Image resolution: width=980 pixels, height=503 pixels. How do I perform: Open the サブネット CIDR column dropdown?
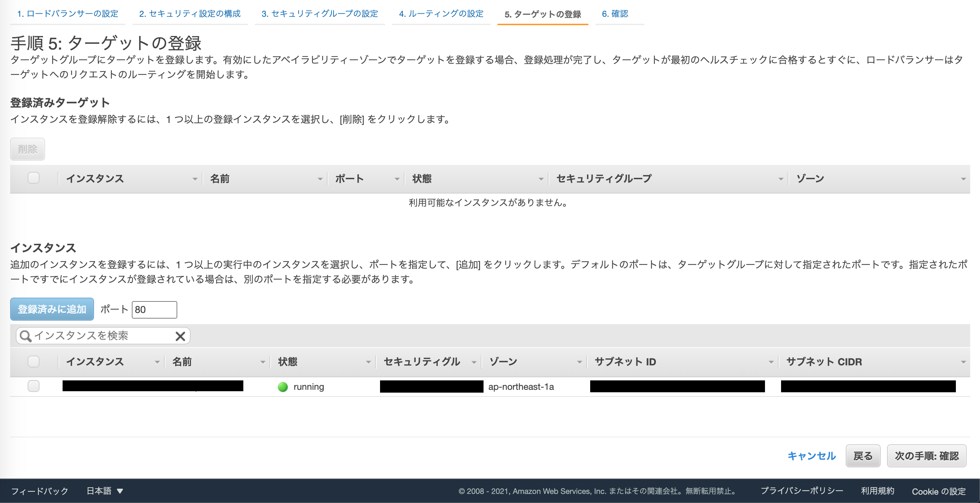pyautogui.click(x=963, y=362)
